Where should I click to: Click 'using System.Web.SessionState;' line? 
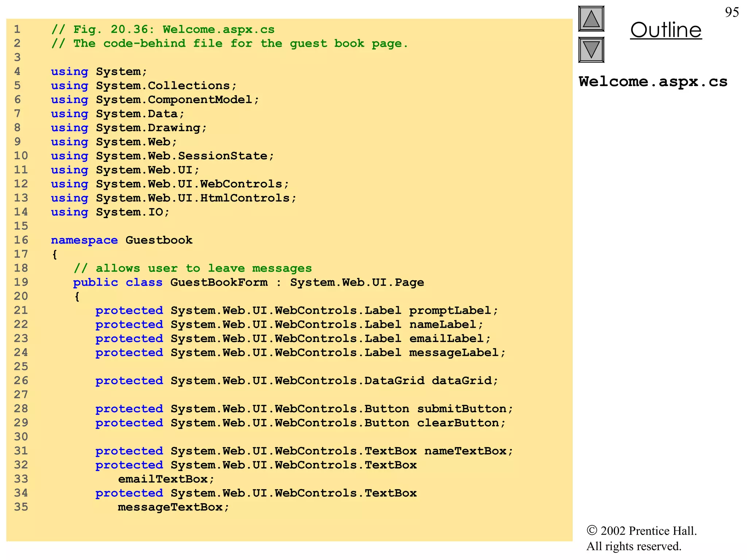162,156
